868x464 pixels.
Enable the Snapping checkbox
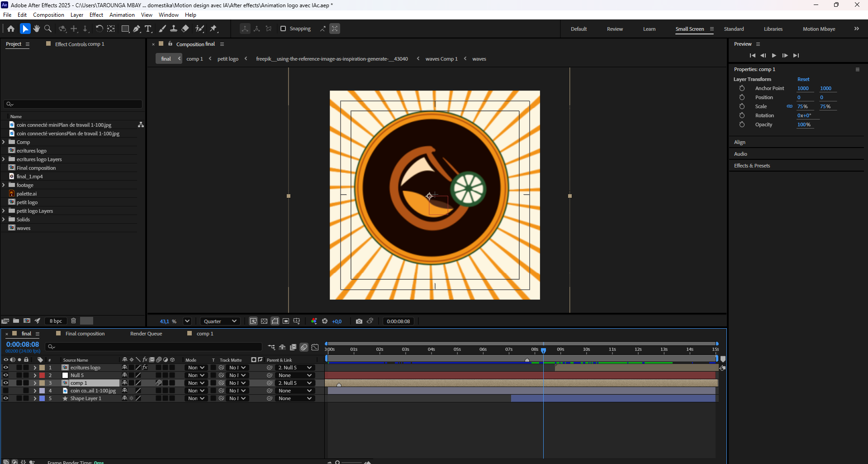(283, 29)
